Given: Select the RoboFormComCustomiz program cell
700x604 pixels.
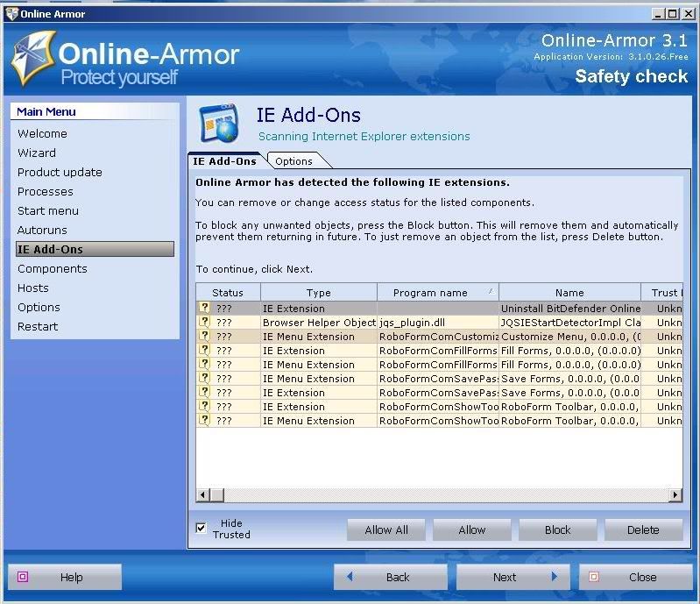Looking at the screenshot, I should coord(438,337).
